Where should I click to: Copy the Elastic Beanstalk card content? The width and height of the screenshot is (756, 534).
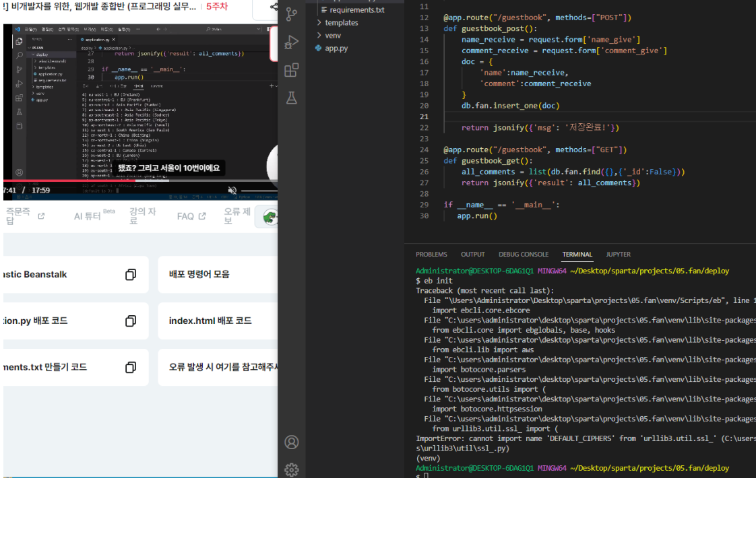coord(131,274)
